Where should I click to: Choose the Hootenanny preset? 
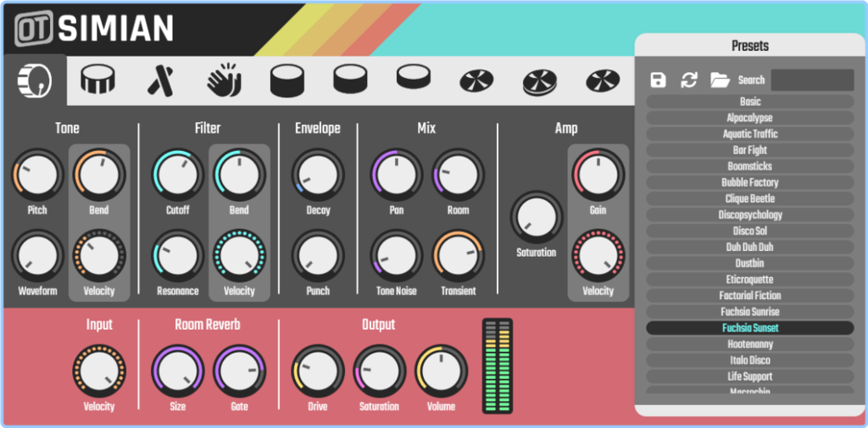[x=750, y=344]
